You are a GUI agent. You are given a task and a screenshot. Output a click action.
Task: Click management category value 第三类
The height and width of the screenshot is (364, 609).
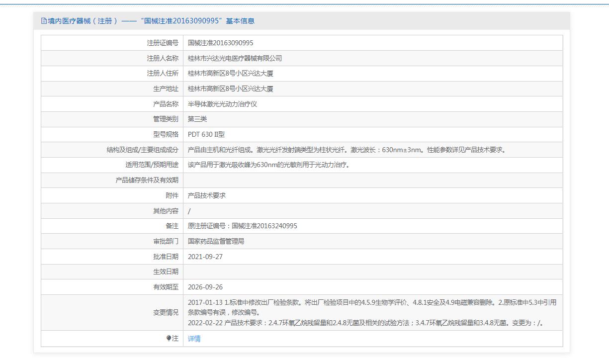197,119
